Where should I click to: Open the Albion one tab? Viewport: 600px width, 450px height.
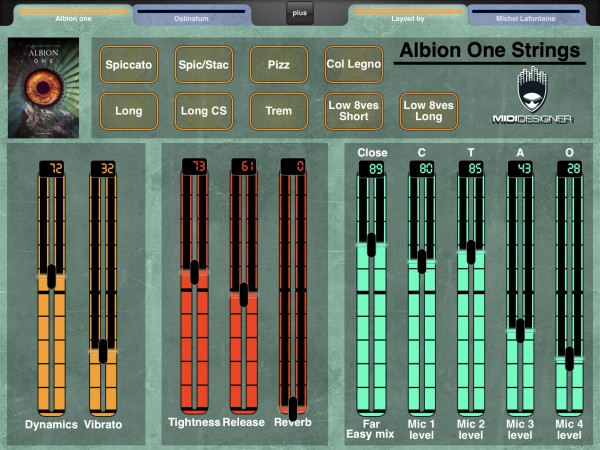click(x=73, y=16)
